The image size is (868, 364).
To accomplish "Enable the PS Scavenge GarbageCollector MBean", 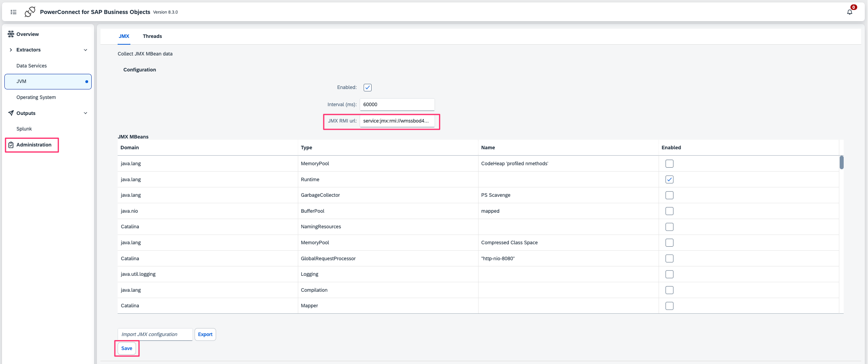I will pos(669,195).
